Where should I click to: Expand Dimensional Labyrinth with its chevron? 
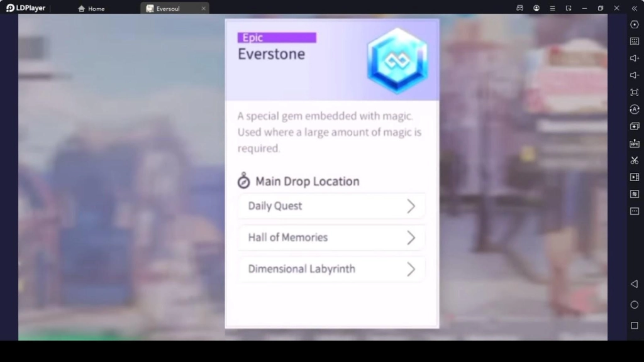tap(411, 269)
